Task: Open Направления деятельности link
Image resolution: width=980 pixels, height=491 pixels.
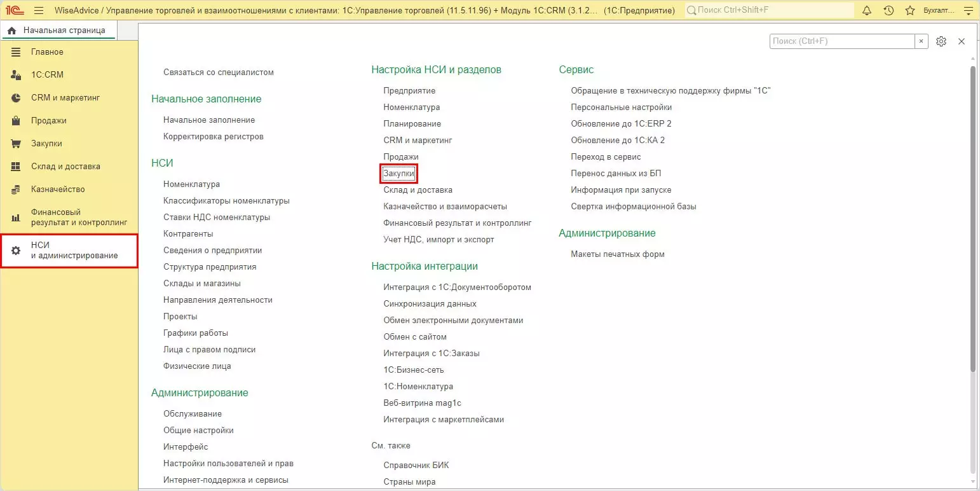Action: pyautogui.click(x=218, y=300)
